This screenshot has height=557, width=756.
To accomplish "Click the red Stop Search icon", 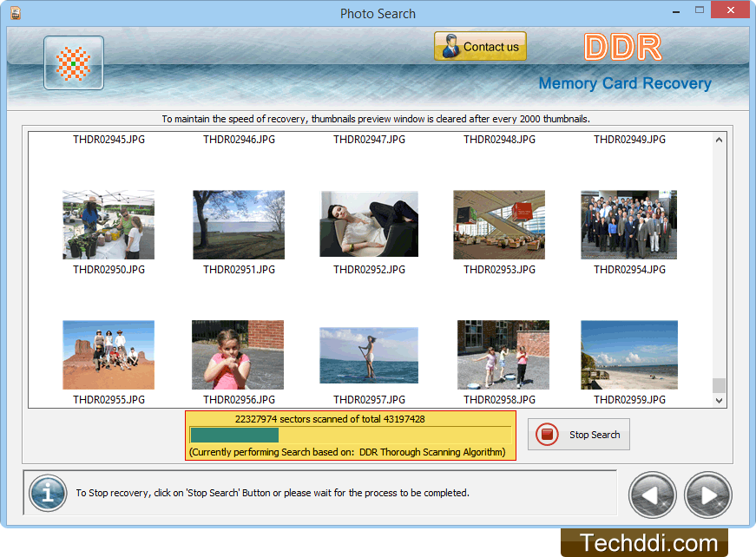I will coord(547,434).
